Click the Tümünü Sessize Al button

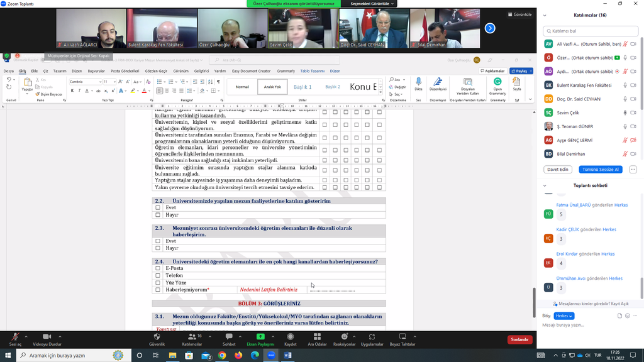tap(600, 169)
